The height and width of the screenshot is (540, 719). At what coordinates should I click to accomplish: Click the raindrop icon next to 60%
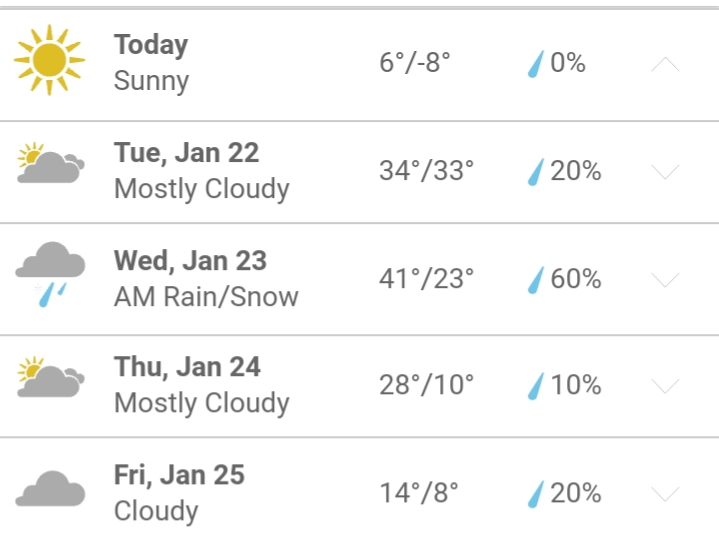pos(537,279)
